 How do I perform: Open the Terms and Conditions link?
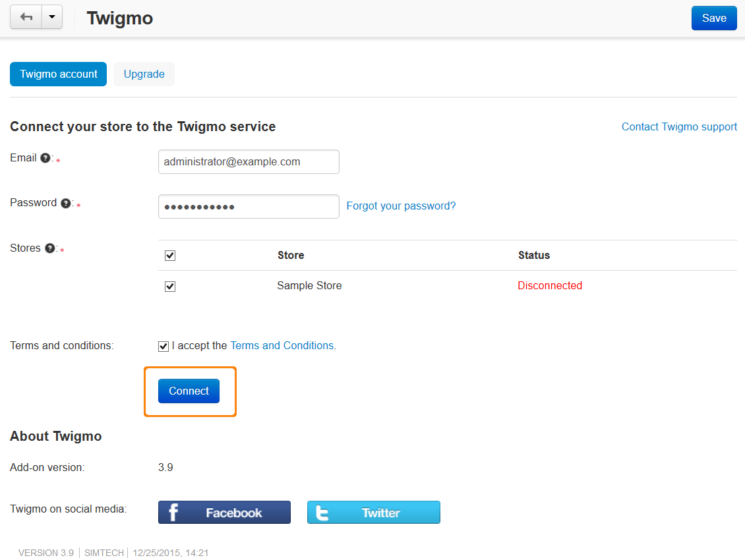pos(282,345)
